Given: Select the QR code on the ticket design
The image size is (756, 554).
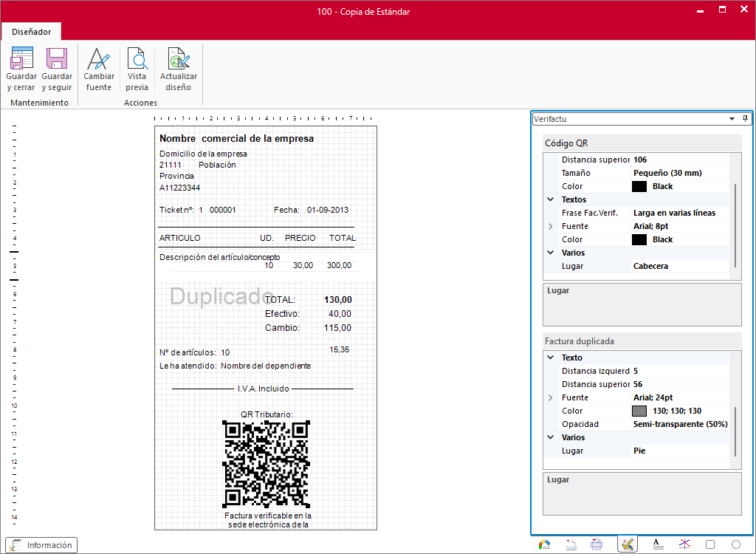Looking at the screenshot, I should [x=266, y=464].
